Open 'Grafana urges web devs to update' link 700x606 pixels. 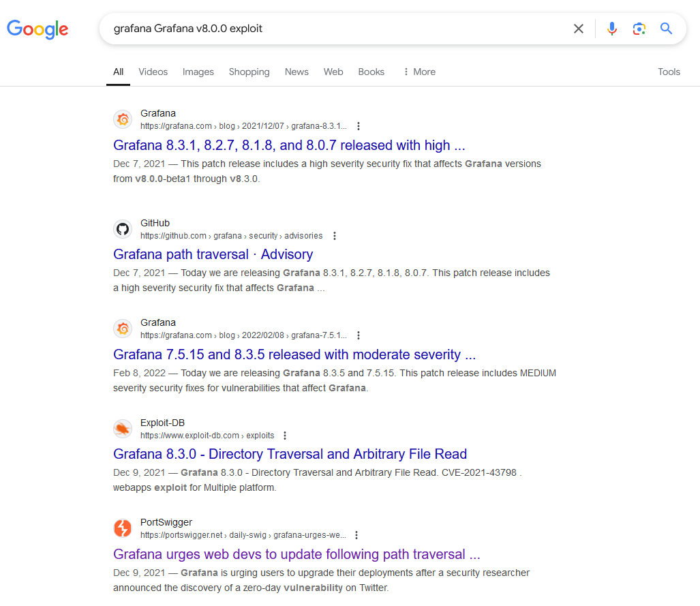pyautogui.click(x=297, y=554)
